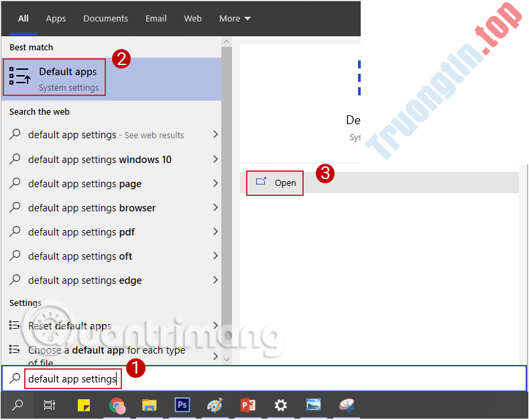Open 'Choose a default app for each type' result
Viewport: 529px width, 420px height.
pyautogui.click(x=111, y=353)
